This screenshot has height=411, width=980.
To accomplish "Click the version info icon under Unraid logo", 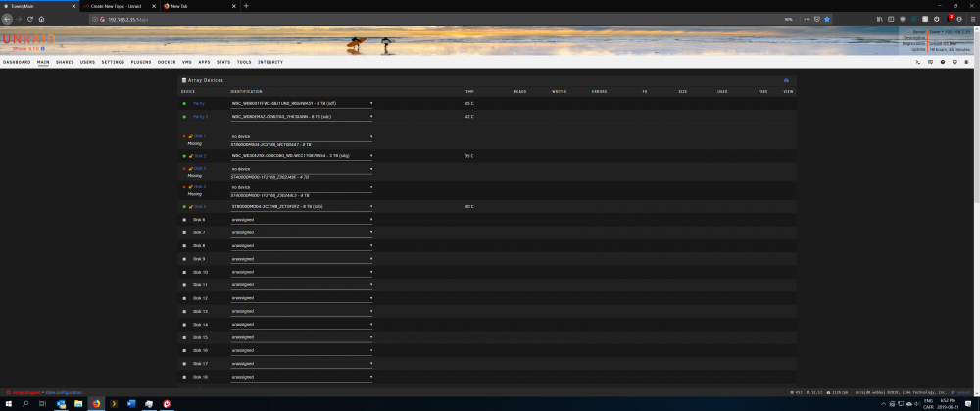I will point(42,48).
